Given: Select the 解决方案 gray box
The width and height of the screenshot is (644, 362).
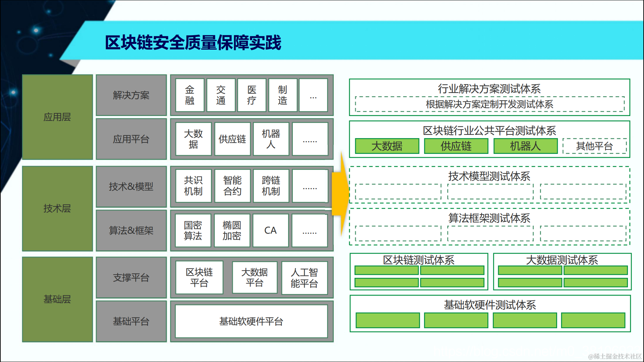Looking at the screenshot, I should 131,95.
